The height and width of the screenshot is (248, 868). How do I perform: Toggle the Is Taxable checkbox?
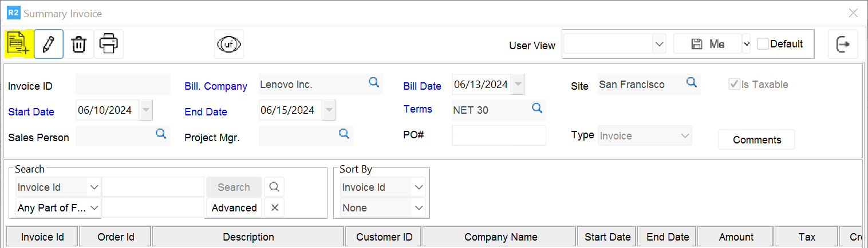733,85
